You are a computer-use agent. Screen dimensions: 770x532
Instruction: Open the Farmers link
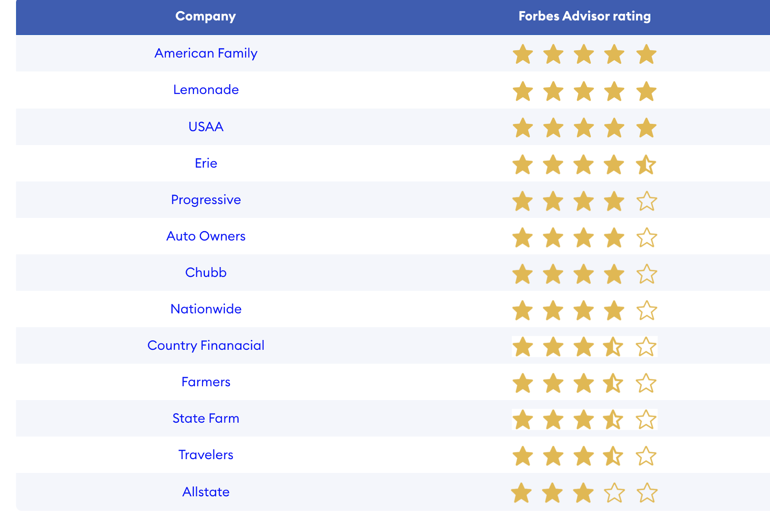tap(206, 382)
